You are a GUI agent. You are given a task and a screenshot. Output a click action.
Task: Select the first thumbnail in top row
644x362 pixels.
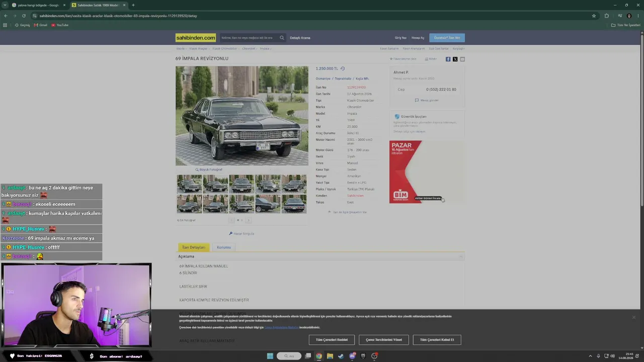(x=189, y=184)
